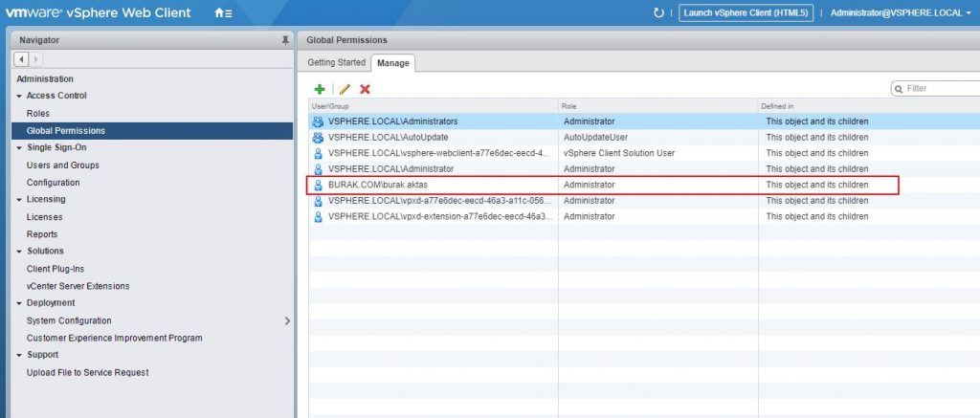
Task: Click the pencil Edit permission icon
Action: (x=345, y=89)
